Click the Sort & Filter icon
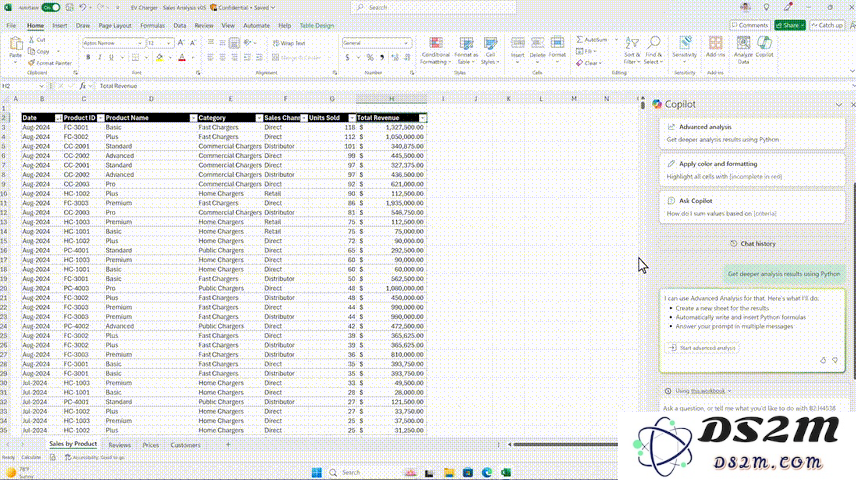This screenshot has height=480, width=856. click(632, 43)
